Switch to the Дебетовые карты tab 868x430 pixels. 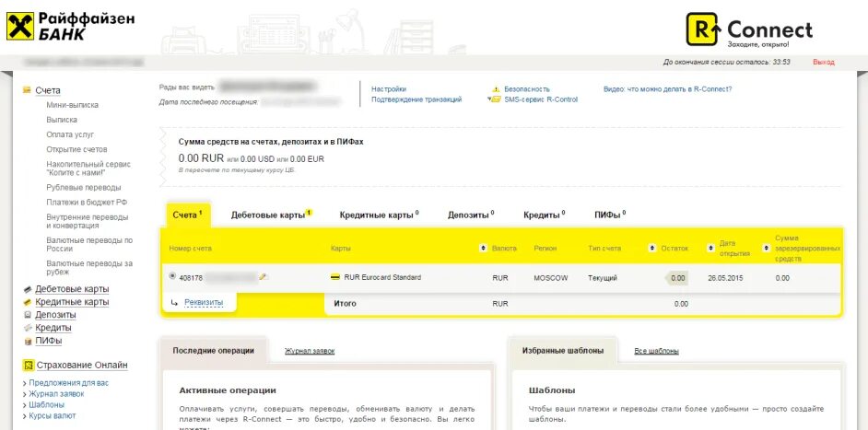pos(271,215)
